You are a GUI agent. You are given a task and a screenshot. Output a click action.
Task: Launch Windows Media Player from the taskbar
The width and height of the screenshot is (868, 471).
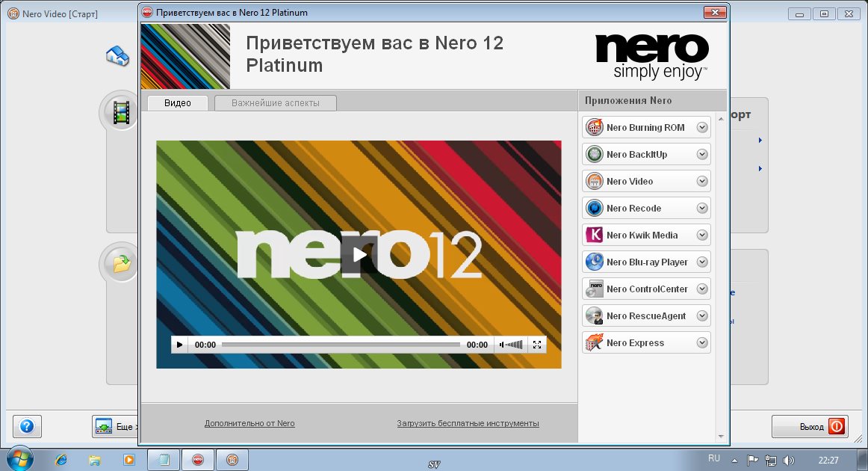[x=129, y=460]
